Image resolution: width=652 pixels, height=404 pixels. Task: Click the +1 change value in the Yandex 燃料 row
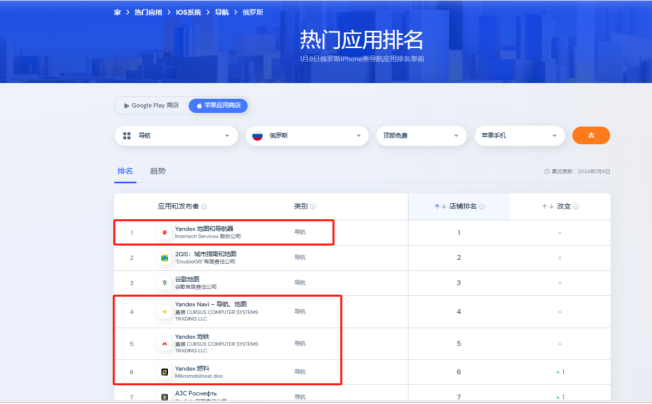(x=560, y=372)
